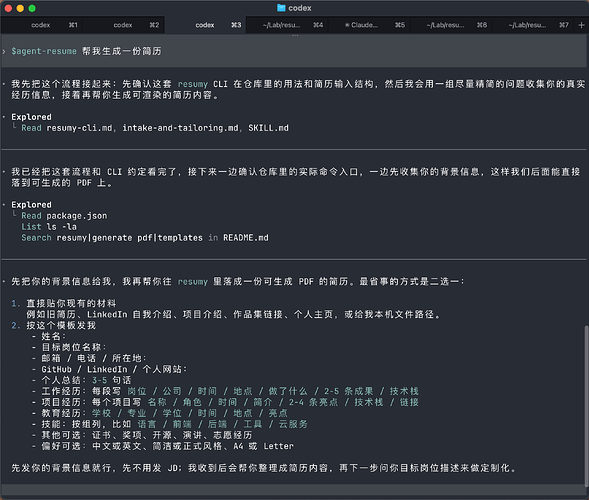Click the resumy-cli.md file name

(x=79, y=128)
